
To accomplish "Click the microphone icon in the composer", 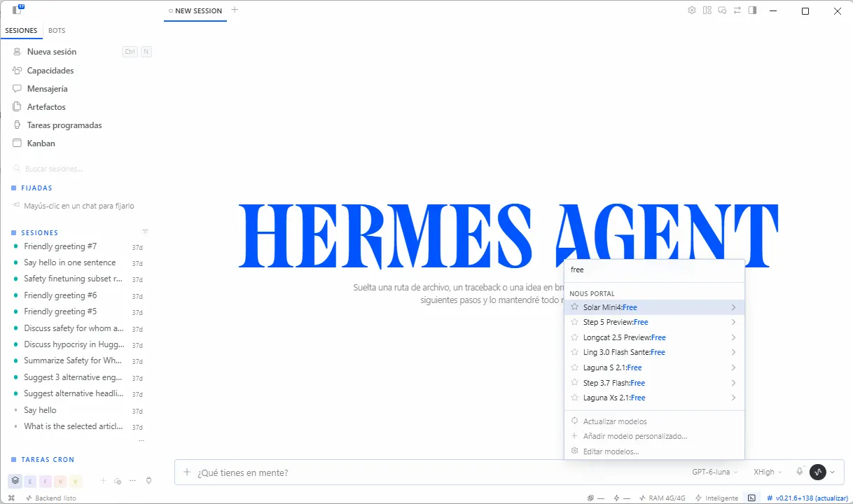I will (x=800, y=472).
